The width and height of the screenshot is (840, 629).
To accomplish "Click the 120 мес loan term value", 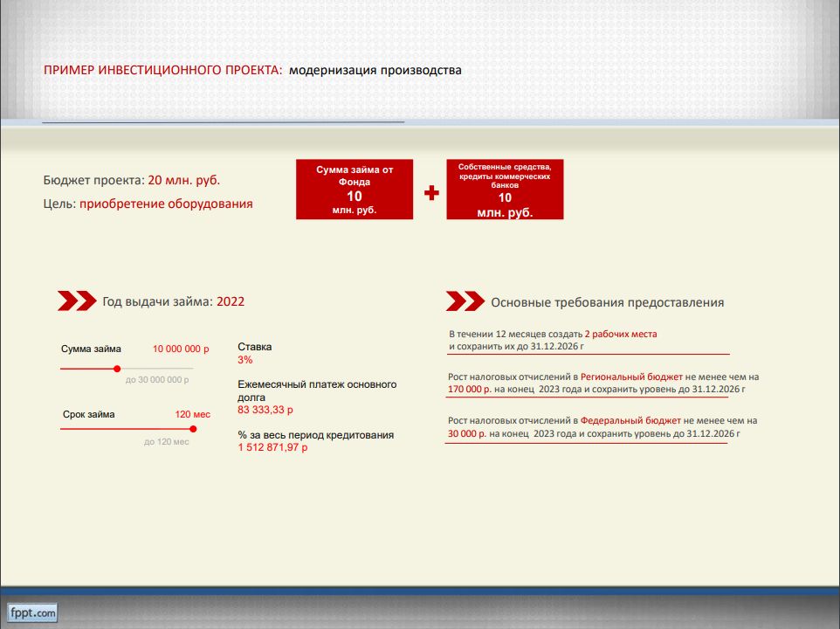I will [x=190, y=415].
